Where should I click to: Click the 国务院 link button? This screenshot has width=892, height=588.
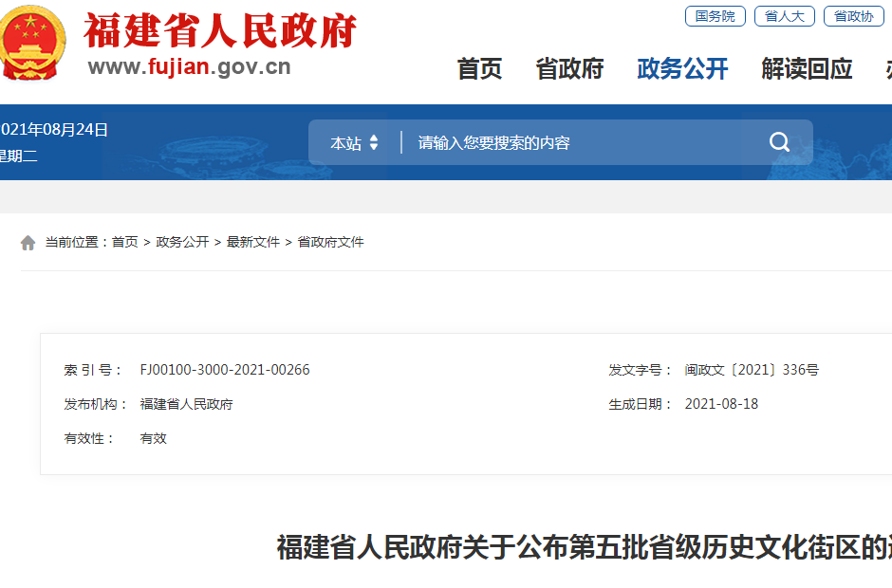(715, 16)
